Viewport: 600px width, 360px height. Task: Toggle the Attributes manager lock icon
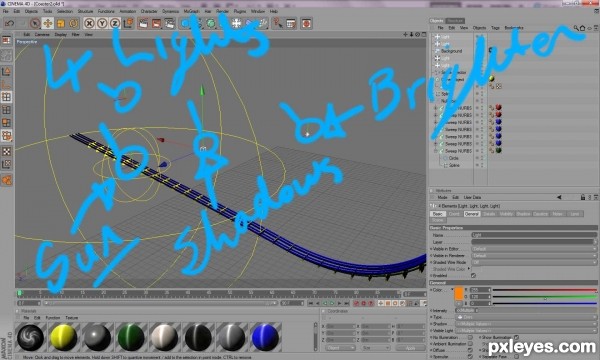click(x=583, y=197)
